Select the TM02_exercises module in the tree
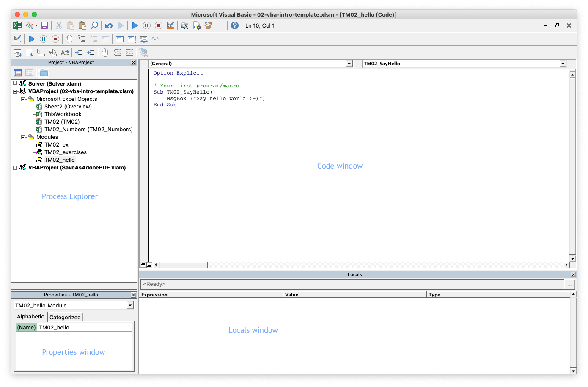 point(66,152)
